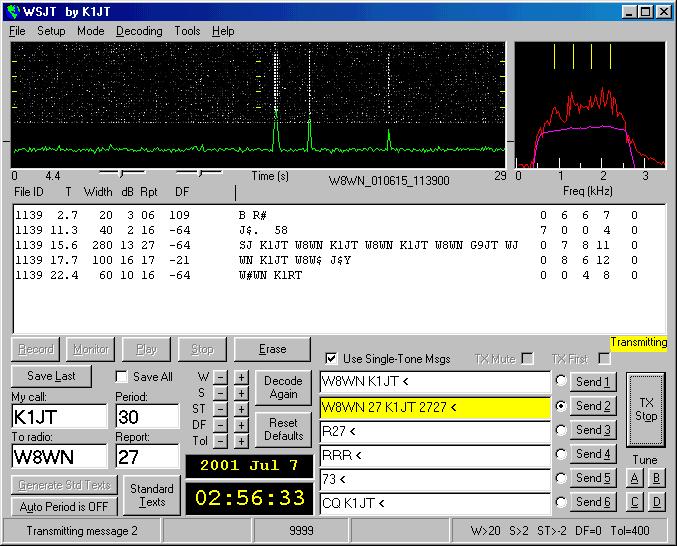Enable the Save All checkbox
The width and height of the screenshot is (677, 546).
[122, 377]
